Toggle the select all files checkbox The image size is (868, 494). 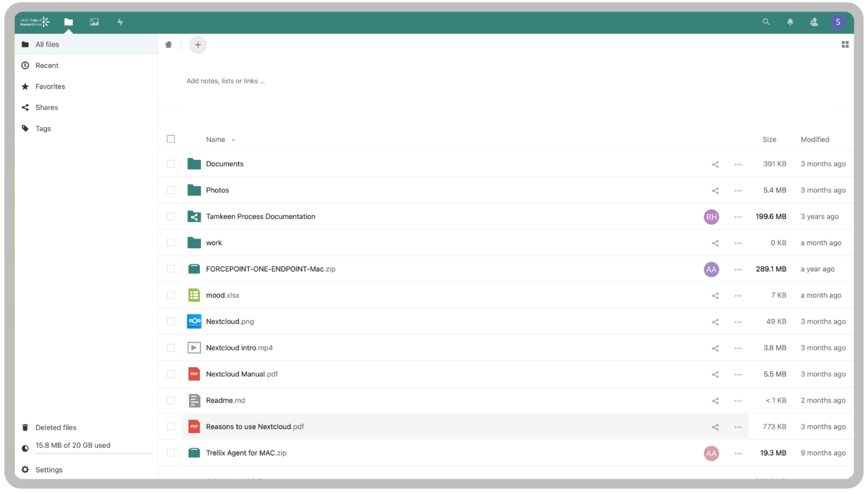[171, 139]
